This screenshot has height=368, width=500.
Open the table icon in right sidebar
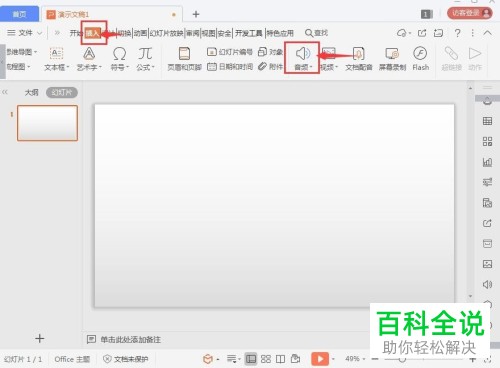pyautogui.click(x=487, y=121)
